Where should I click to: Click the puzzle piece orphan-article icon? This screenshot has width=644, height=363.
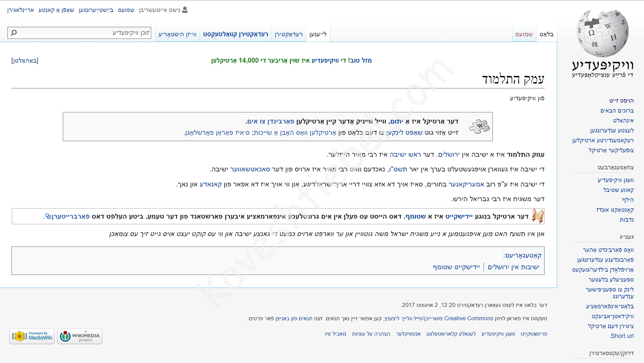tap(480, 126)
